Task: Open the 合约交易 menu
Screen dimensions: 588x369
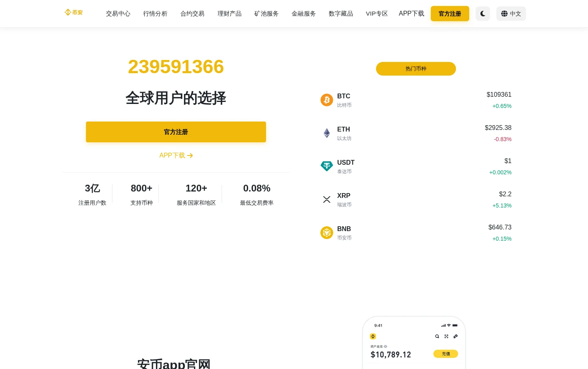Action: coord(192,14)
